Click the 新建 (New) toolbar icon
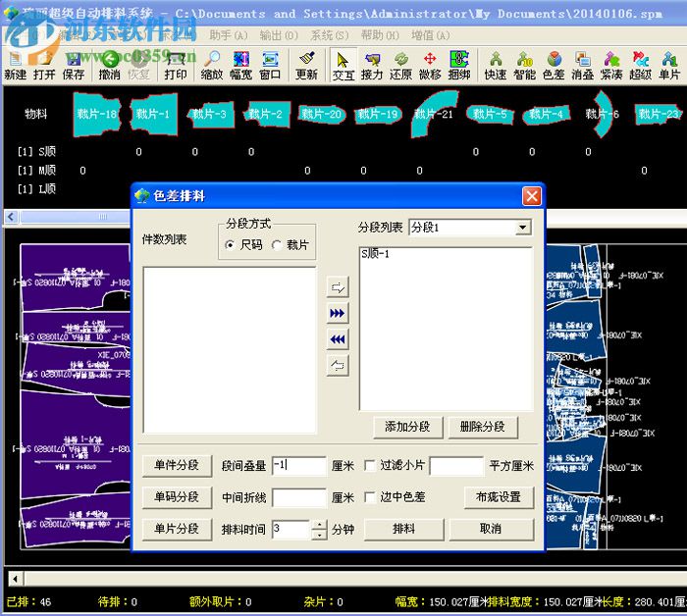 coord(16,66)
